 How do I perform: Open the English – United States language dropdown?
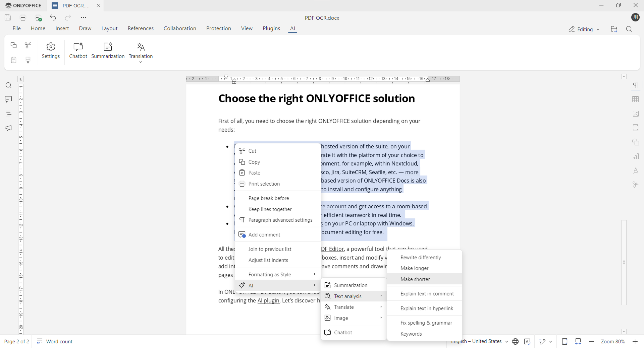479,341
